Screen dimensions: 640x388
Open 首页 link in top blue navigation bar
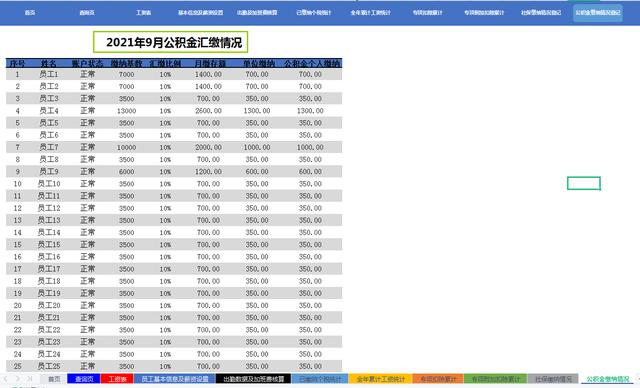pyautogui.click(x=30, y=13)
